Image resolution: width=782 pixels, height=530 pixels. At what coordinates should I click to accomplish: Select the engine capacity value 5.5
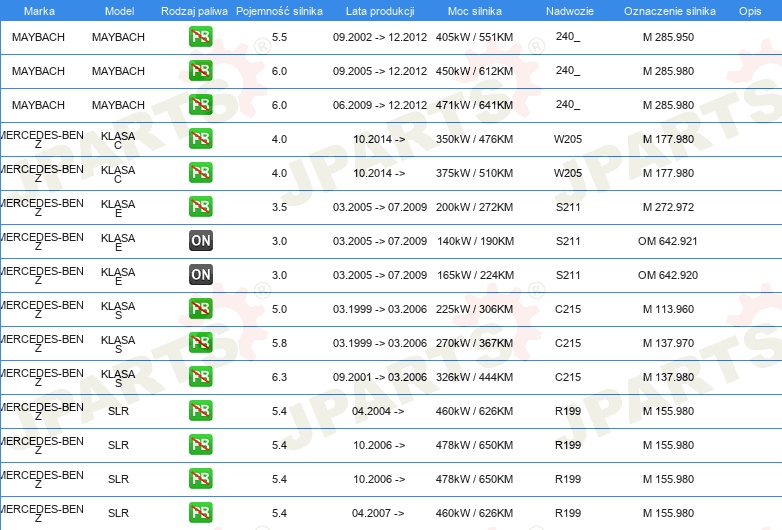coord(279,37)
